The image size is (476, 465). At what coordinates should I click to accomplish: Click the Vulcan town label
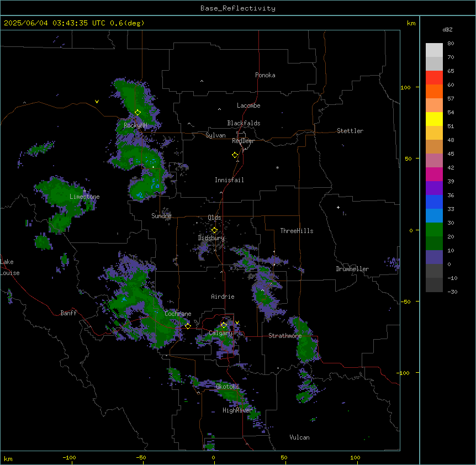click(299, 437)
